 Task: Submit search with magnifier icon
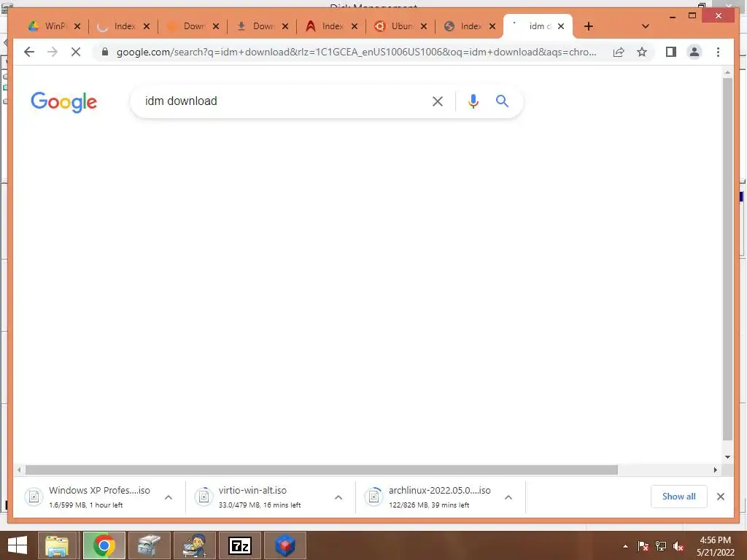click(502, 101)
